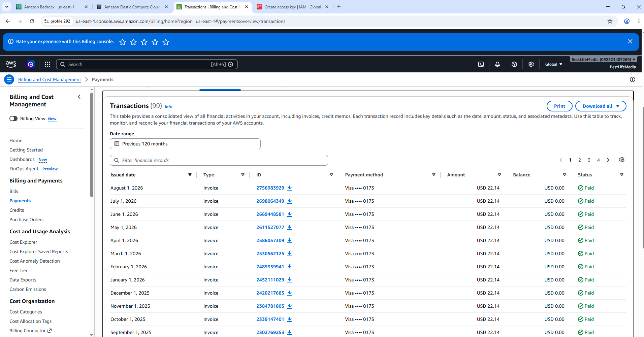Sort by Issued date column
The width and height of the screenshot is (644, 337).
coord(190,175)
